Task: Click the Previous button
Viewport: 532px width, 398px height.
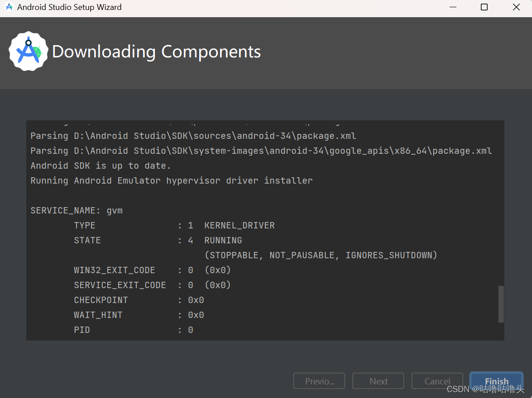Action: click(319, 381)
